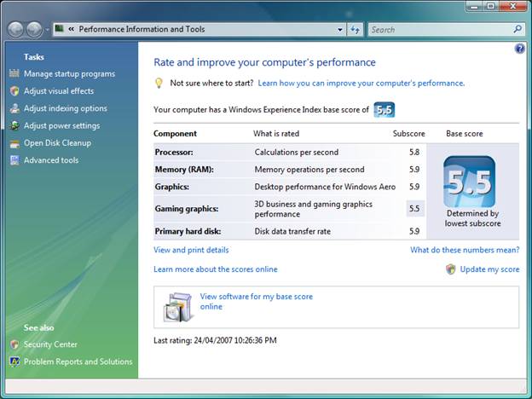Open the blue Help question mark icon
Screen dimensions: 532x399
pos(519,49)
